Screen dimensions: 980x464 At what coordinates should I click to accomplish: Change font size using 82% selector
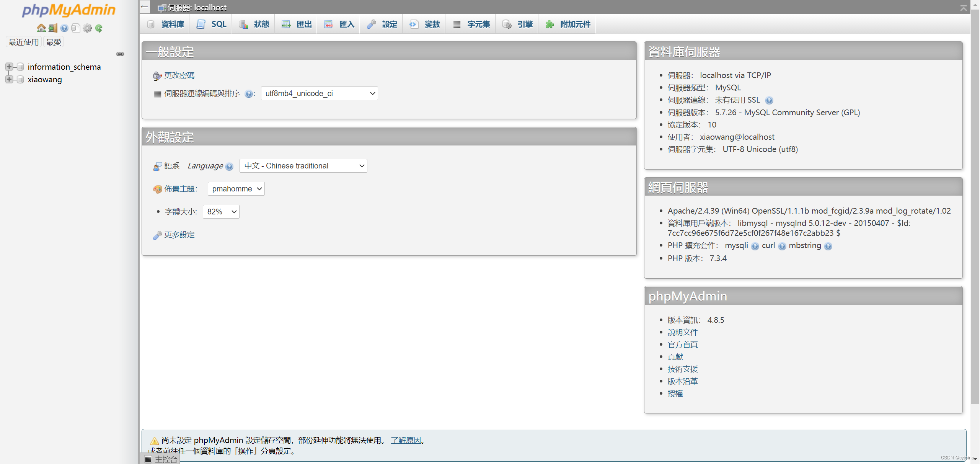(221, 211)
